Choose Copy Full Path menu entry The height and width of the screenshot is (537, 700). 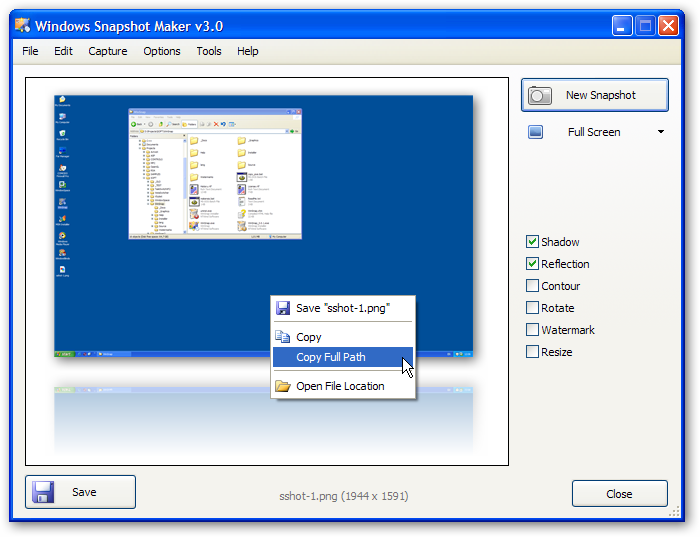click(x=343, y=357)
